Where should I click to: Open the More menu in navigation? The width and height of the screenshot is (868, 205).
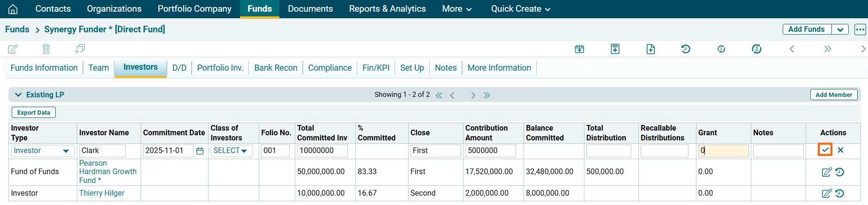pyautogui.click(x=456, y=9)
